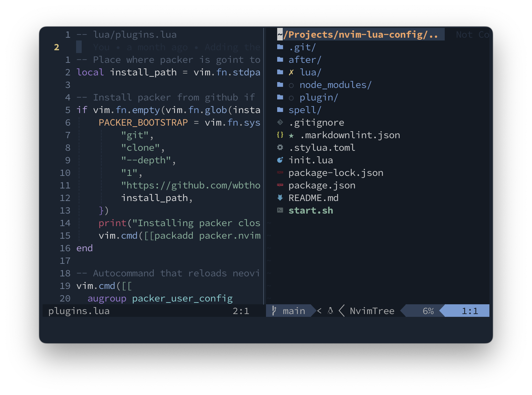Image resolution: width=532 pixels, height=395 pixels.
Task: Click the .git folder icon
Action: click(280, 47)
